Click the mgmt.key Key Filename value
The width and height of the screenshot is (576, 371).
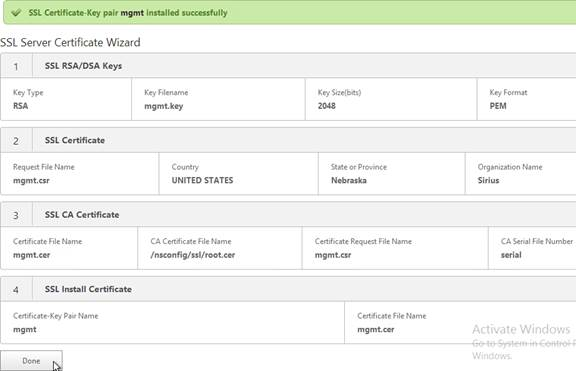163,106
